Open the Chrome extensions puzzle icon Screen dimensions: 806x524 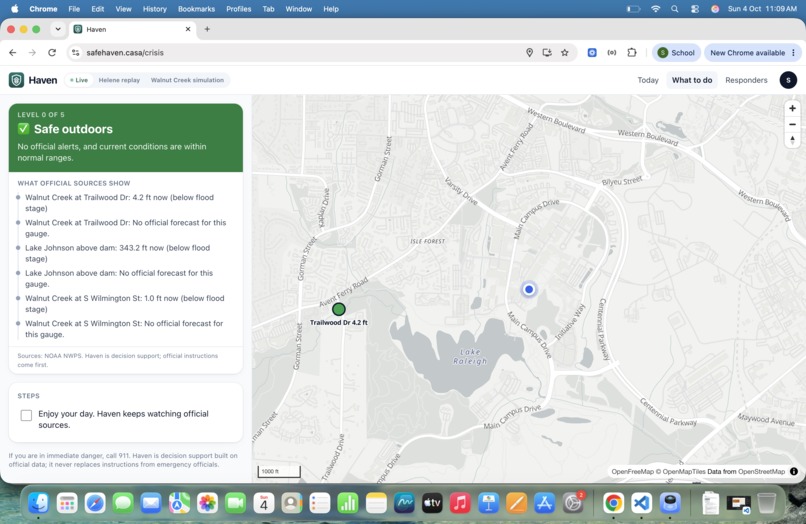pyautogui.click(x=632, y=52)
